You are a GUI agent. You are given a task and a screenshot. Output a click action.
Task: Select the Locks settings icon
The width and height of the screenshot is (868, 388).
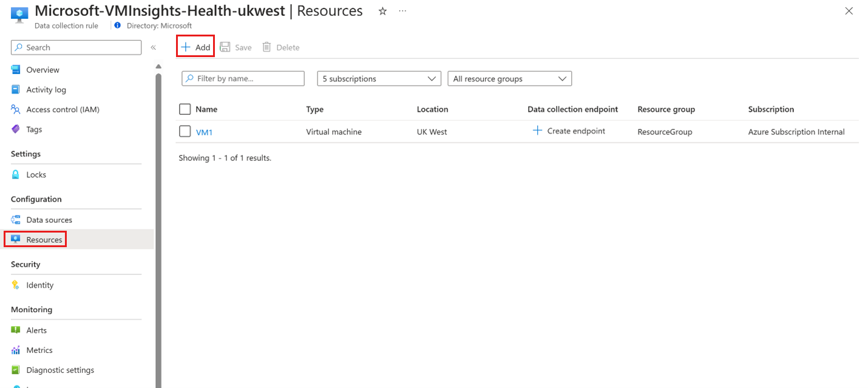15,174
